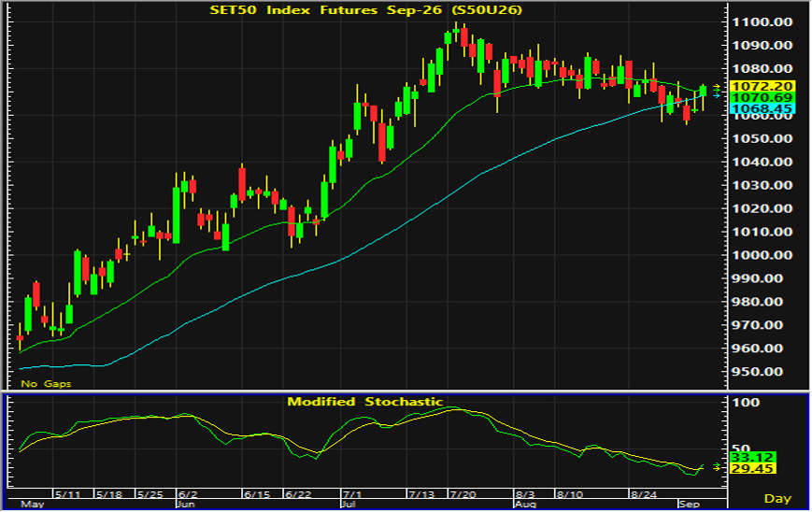This screenshot has height=512, width=812.
Task: Click the 8/24 date marker
Action: pyautogui.click(x=644, y=494)
